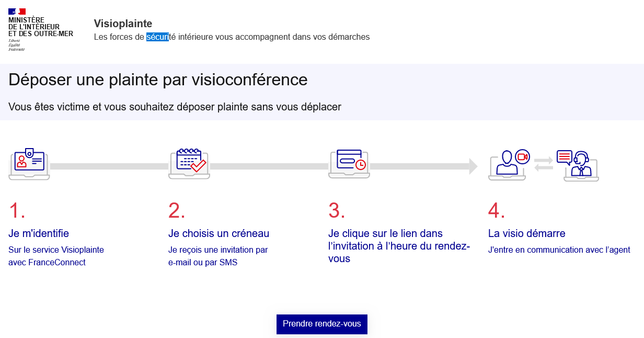Click the red video camera badge

click(522, 156)
